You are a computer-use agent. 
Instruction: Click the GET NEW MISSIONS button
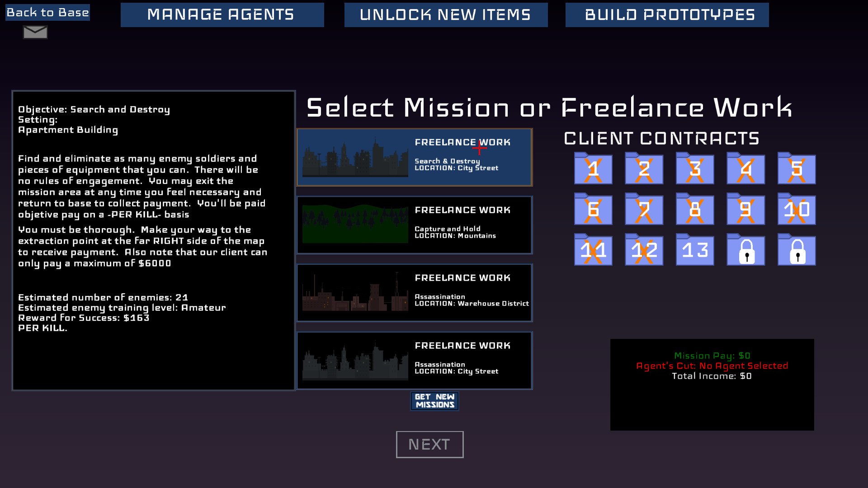[434, 400]
